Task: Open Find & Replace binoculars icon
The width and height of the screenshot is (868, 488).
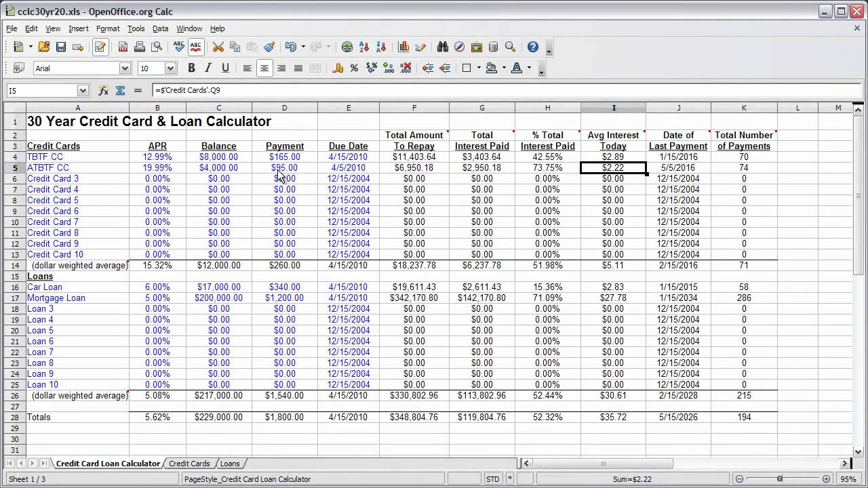Action: (443, 47)
